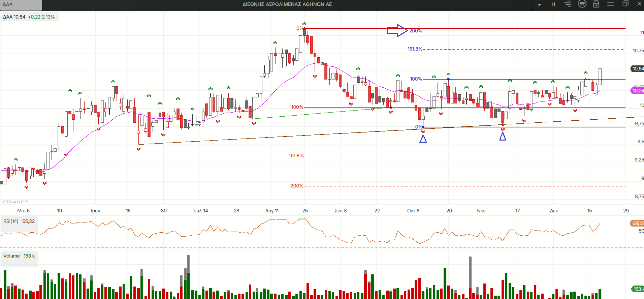Click the blue arrow annotation at 200%
Image resolution: width=644 pixels, height=299 pixels.
click(x=397, y=31)
